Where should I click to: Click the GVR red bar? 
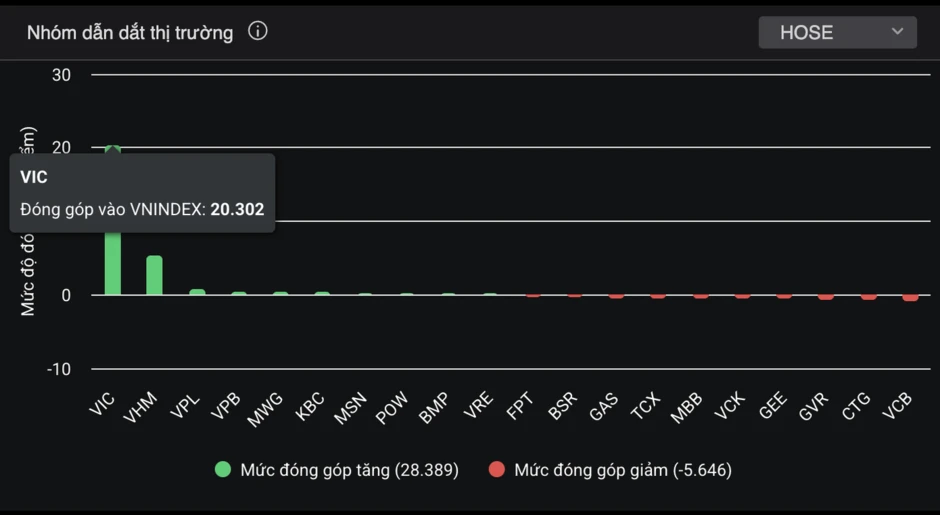click(x=825, y=297)
